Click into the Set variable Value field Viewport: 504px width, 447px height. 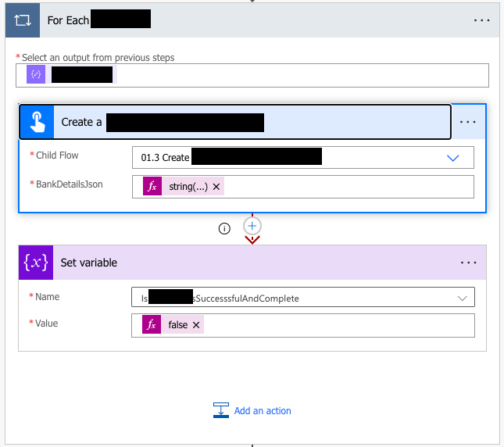pyautogui.click(x=336, y=324)
